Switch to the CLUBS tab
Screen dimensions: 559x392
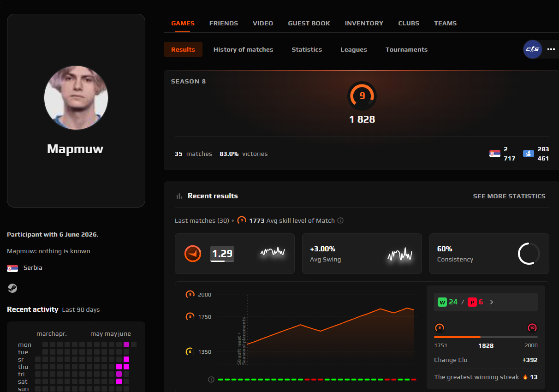(x=409, y=23)
